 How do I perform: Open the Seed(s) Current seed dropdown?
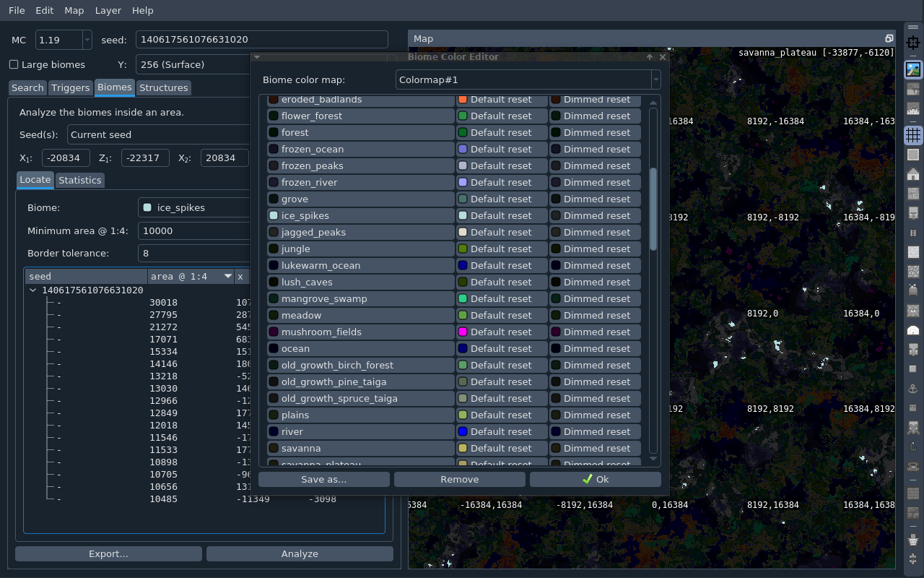coord(159,134)
